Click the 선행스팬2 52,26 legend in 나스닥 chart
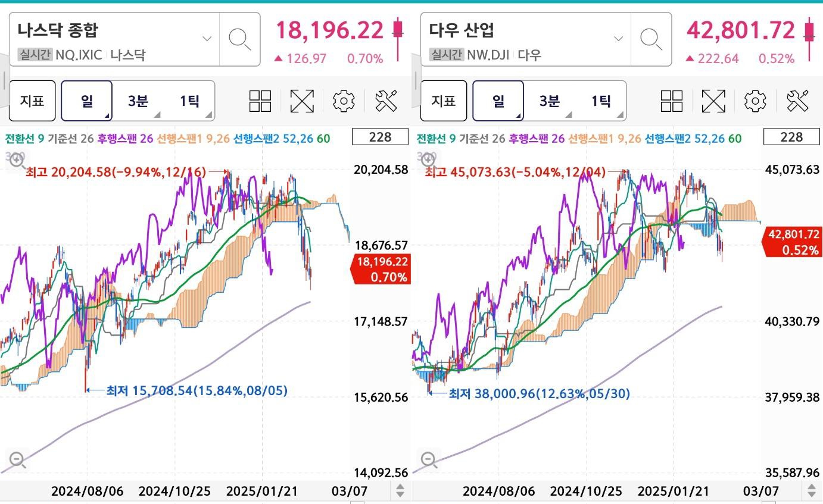Image resolution: width=823 pixels, height=504 pixels. click(x=274, y=139)
